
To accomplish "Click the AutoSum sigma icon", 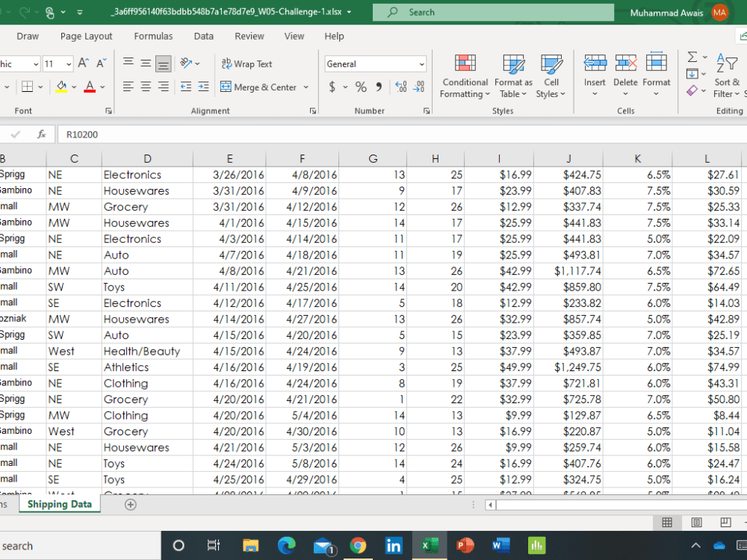I will [x=692, y=57].
